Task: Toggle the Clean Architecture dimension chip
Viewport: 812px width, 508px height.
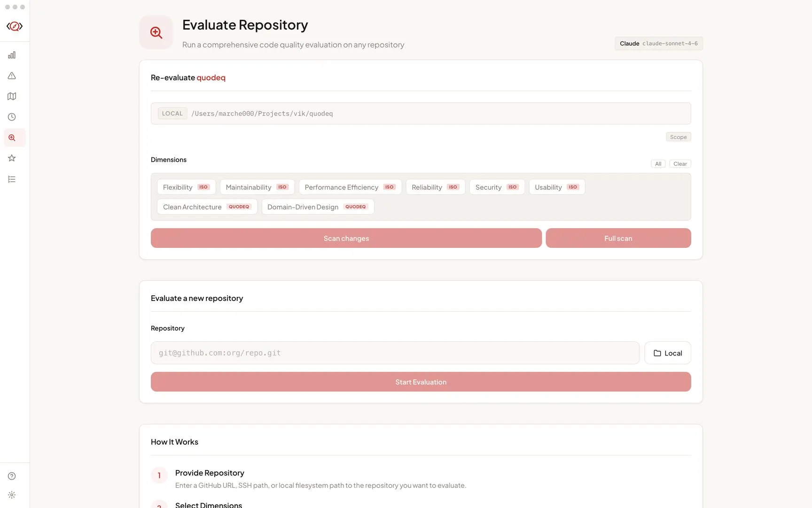Action: 207,207
